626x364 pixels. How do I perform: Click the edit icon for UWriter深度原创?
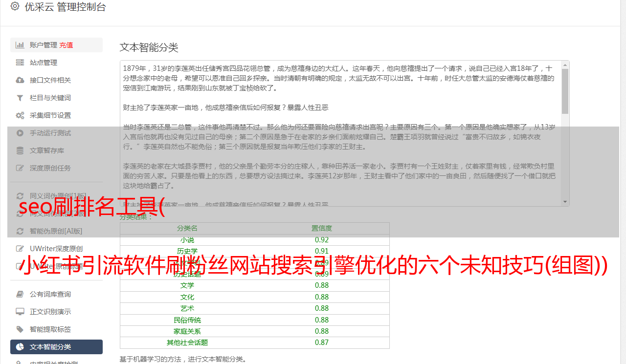20,249
